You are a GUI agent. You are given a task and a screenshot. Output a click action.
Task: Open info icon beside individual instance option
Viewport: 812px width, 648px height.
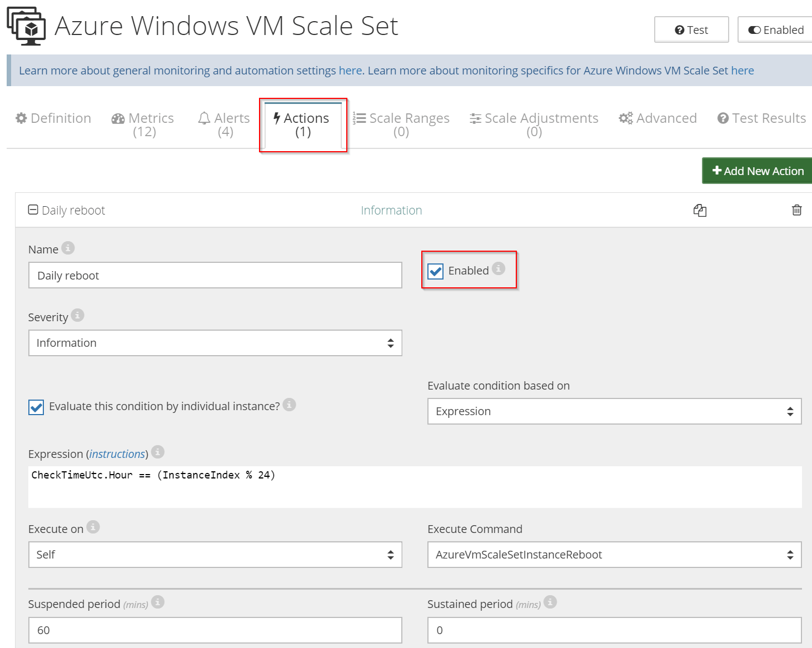click(x=289, y=405)
